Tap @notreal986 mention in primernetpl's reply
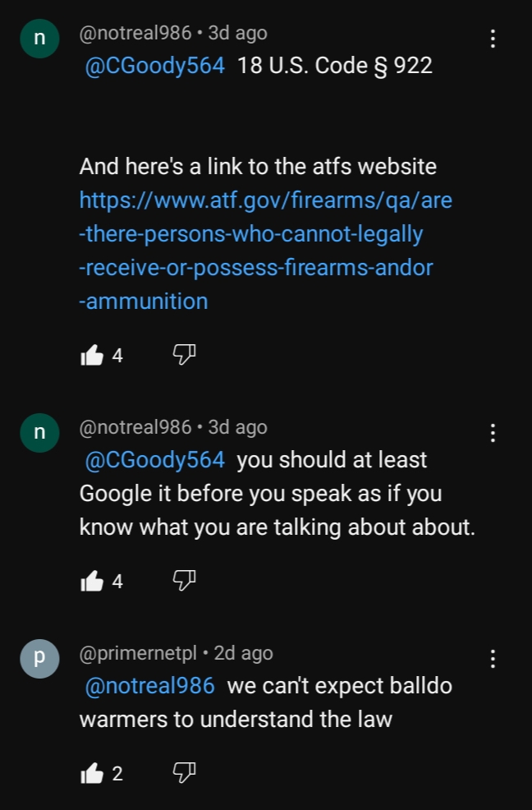Viewport: 532px width, 810px height. click(149, 686)
